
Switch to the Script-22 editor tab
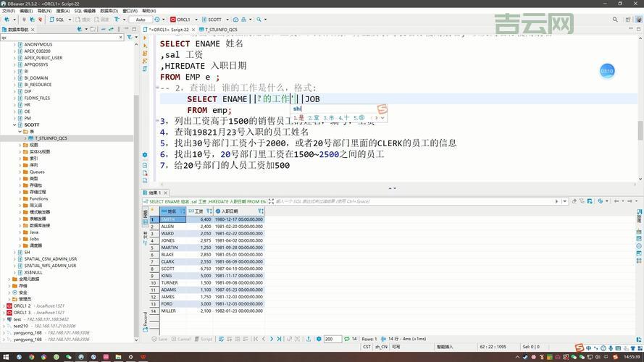(169, 30)
